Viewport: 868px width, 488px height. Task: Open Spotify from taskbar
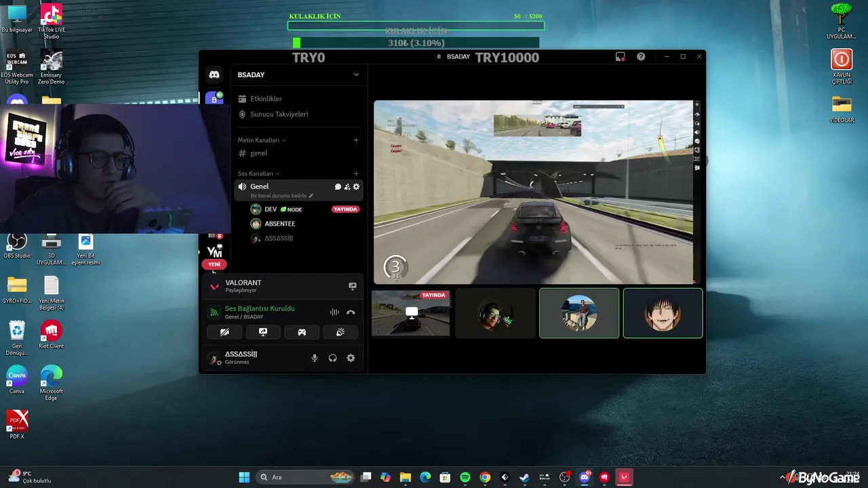pos(465,477)
